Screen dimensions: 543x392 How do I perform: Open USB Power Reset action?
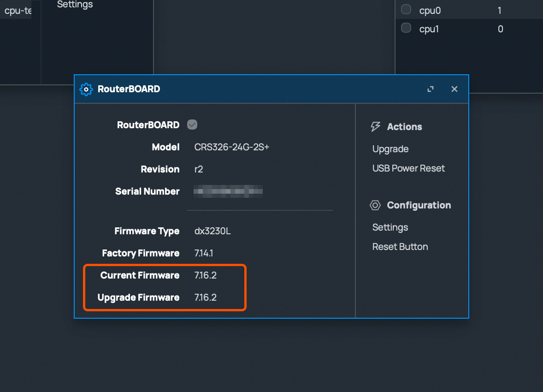point(408,168)
